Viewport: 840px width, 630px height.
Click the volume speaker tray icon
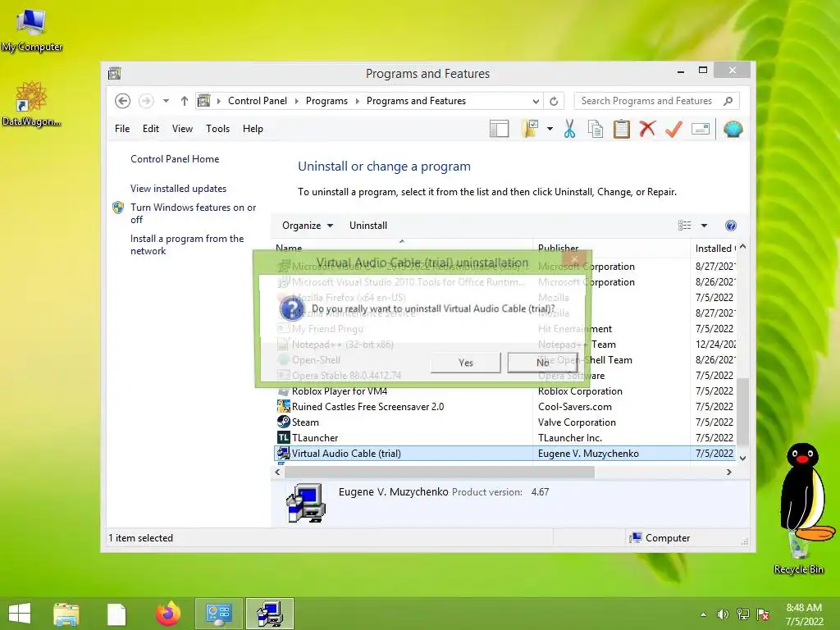tap(723, 614)
